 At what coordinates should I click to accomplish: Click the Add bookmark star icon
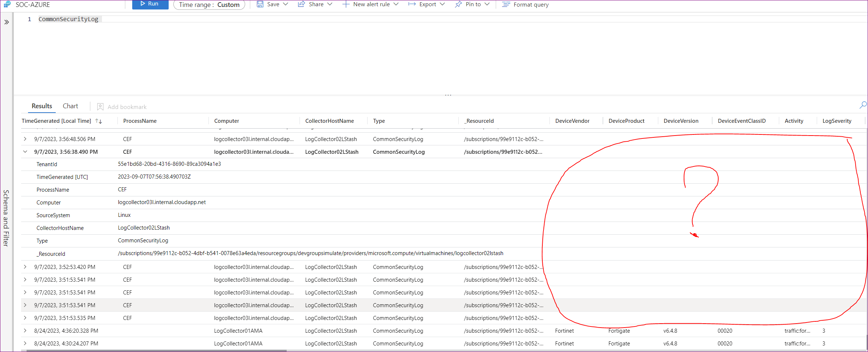100,106
